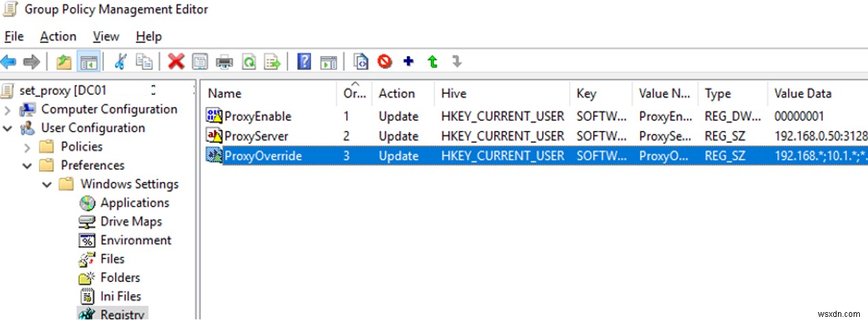Sort by the Key column header

point(601,94)
